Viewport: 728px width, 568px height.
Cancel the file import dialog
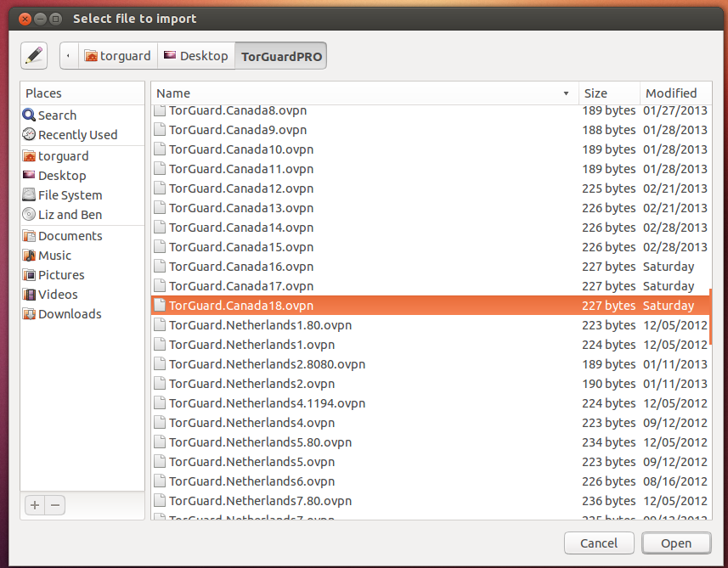point(599,543)
